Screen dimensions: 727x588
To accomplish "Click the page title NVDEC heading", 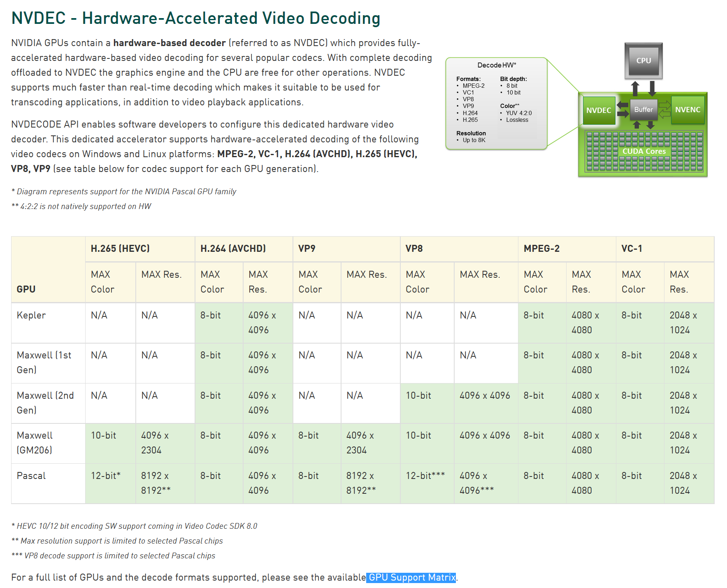I will pyautogui.click(x=196, y=18).
